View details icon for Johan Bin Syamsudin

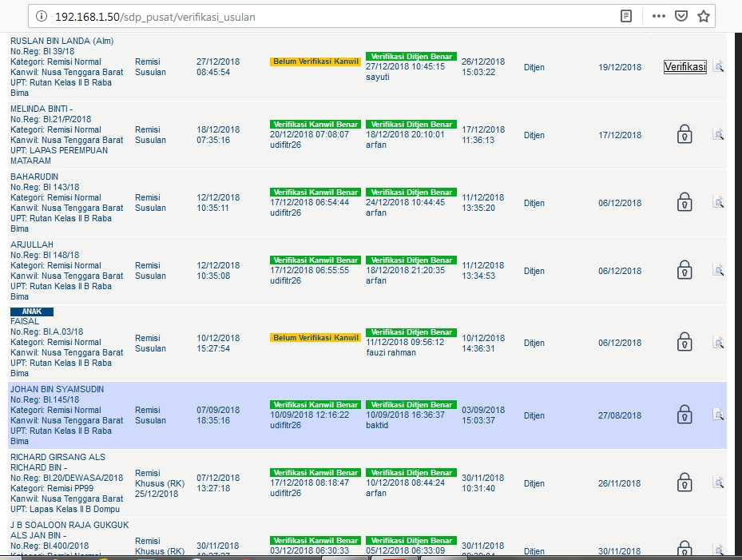(x=718, y=415)
